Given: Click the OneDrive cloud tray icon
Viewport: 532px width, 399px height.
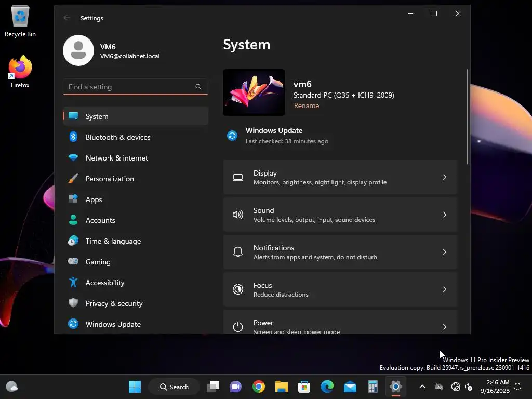Looking at the screenshot, I should tap(439, 387).
